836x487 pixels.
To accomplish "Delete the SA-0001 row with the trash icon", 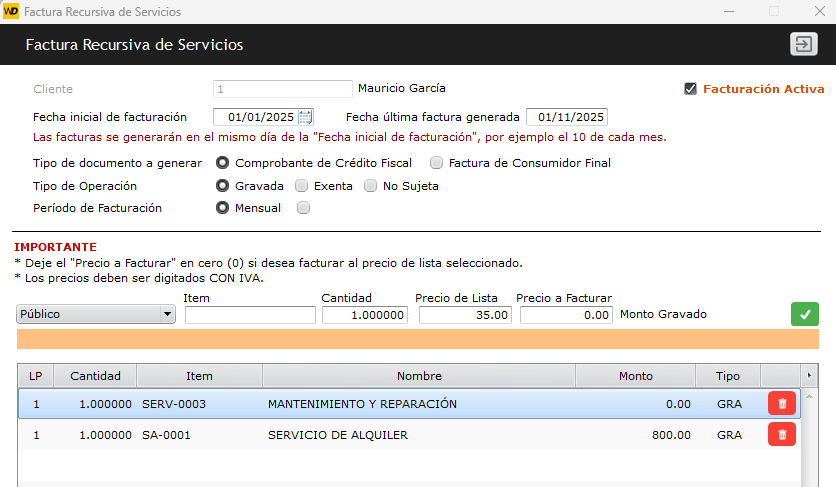I will click(782, 434).
